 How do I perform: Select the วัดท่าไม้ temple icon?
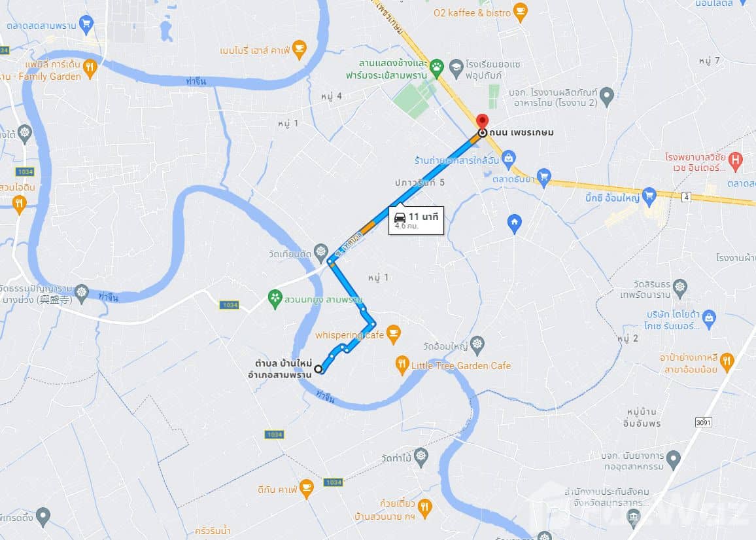tap(421, 457)
